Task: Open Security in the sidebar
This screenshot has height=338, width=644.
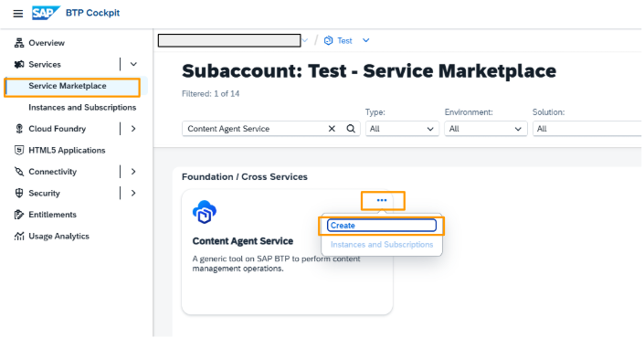Action: coord(44,193)
